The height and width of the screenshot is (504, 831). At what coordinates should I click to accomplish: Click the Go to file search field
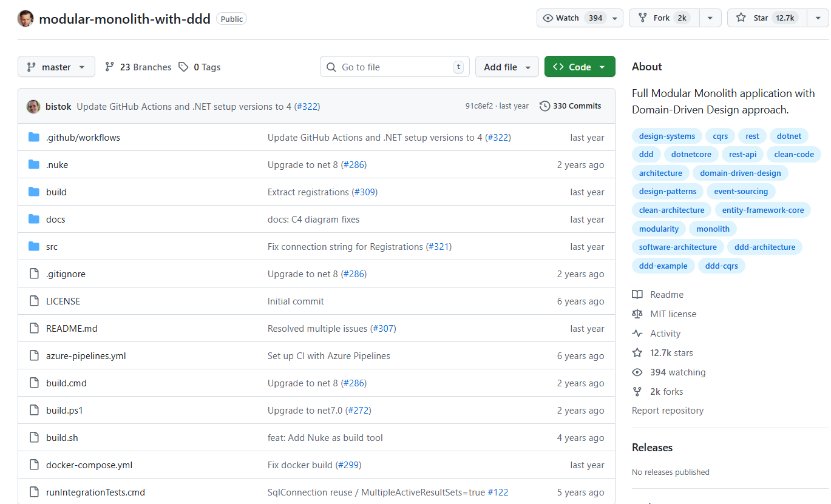point(395,67)
